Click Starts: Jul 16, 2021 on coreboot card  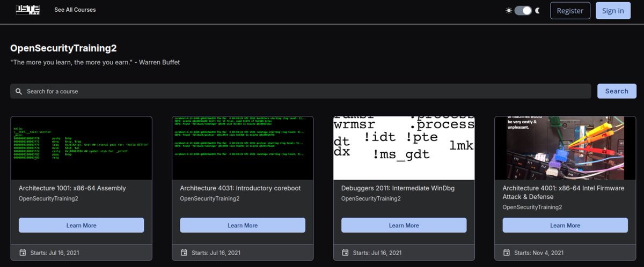(x=216, y=253)
